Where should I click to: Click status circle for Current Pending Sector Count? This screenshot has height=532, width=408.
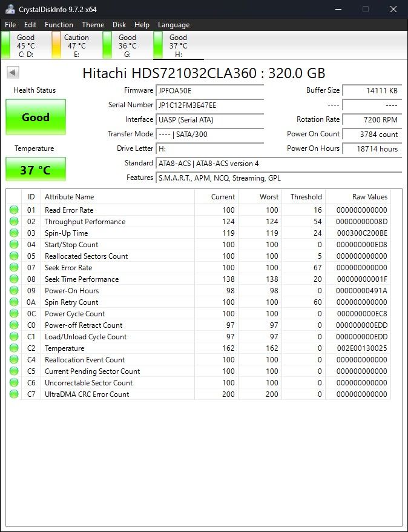(14, 371)
